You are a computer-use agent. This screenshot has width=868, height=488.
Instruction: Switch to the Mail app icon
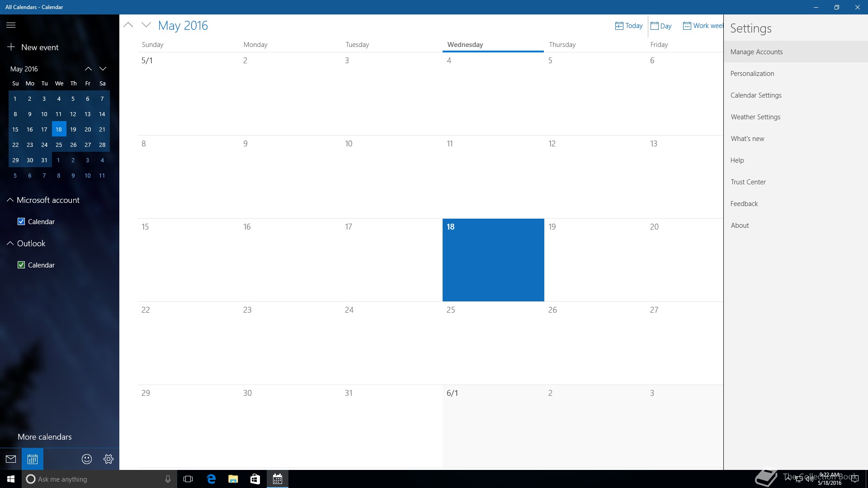[11, 459]
